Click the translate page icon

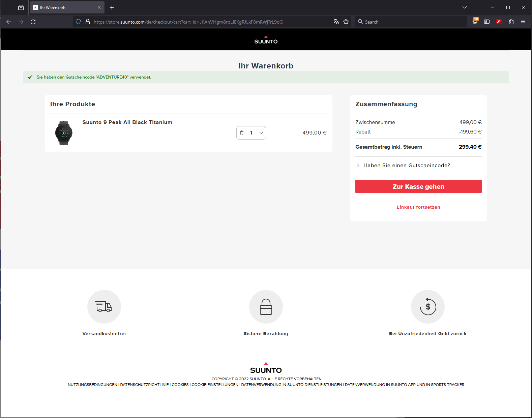pos(336,22)
